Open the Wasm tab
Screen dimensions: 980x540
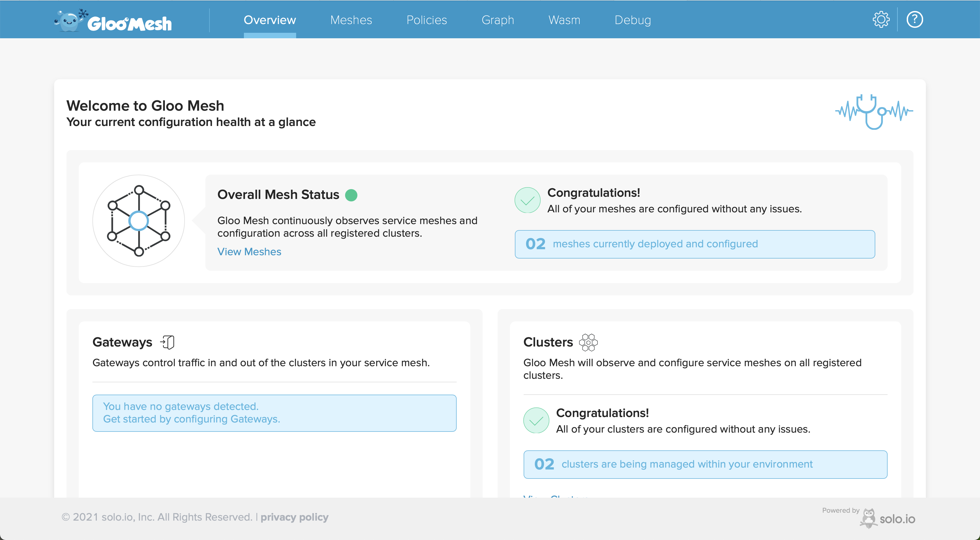coord(564,20)
